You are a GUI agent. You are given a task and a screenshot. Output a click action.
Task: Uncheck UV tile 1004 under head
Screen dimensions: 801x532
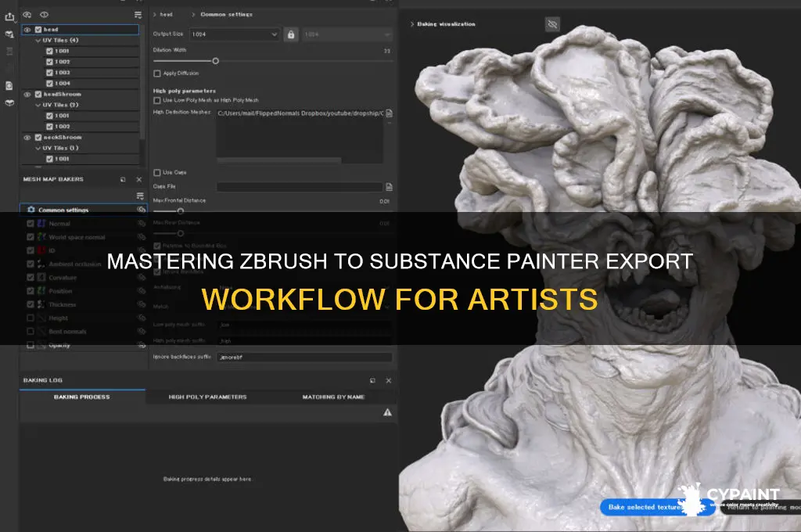click(49, 83)
